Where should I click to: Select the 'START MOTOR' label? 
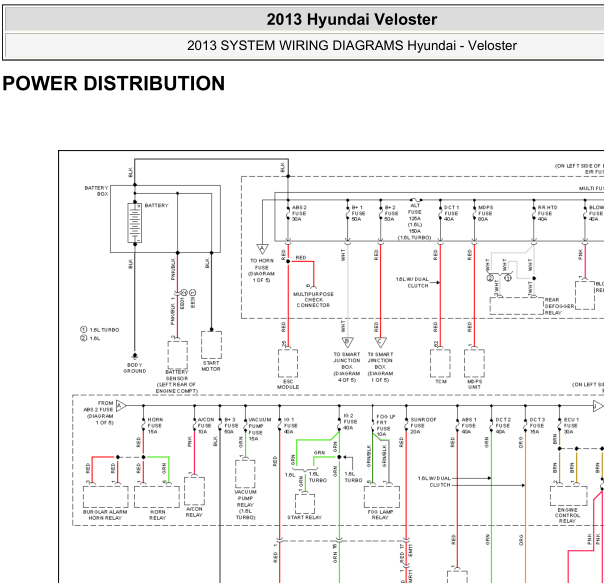coord(211,366)
